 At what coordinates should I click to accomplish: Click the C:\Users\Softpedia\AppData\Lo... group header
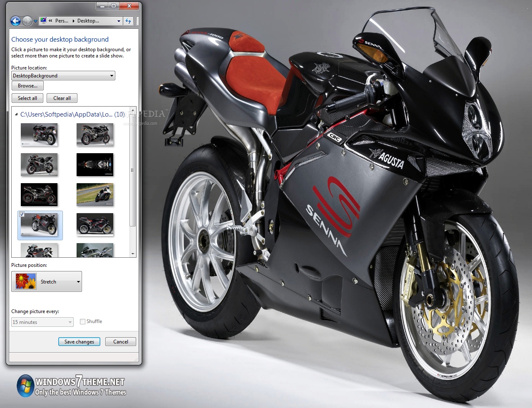pyautogui.click(x=72, y=114)
